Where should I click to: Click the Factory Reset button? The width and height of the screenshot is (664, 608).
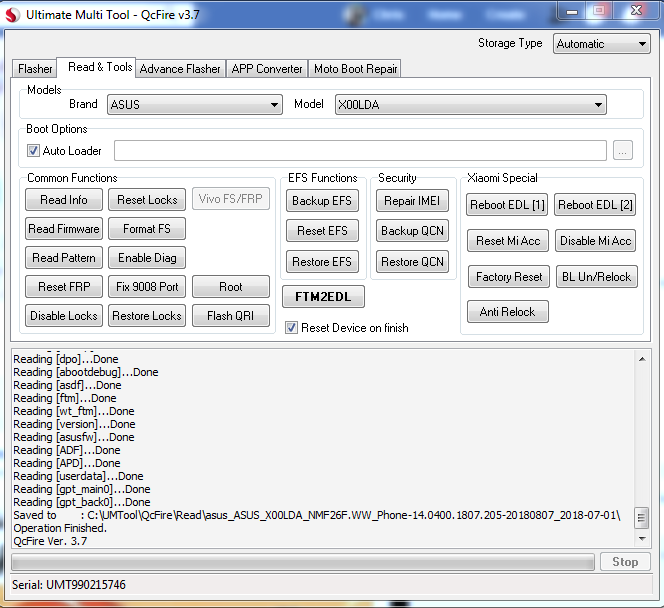pyautogui.click(x=509, y=277)
